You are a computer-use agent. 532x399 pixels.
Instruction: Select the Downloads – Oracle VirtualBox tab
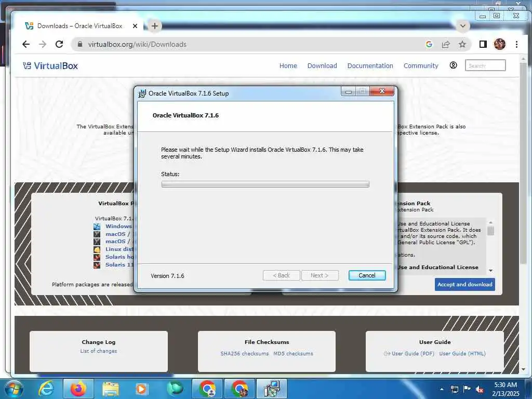79,26
